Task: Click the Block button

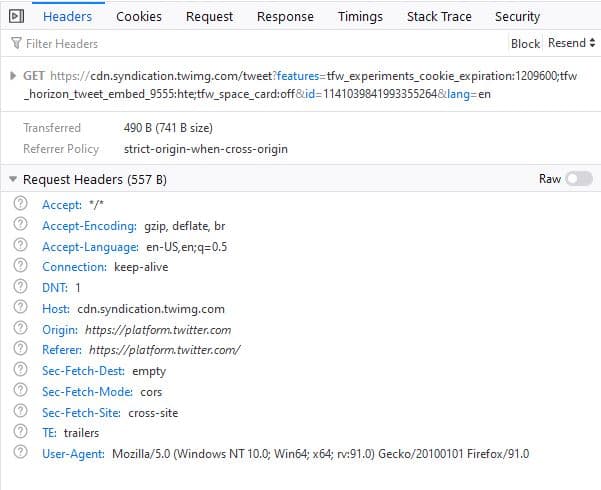Action: (x=525, y=43)
